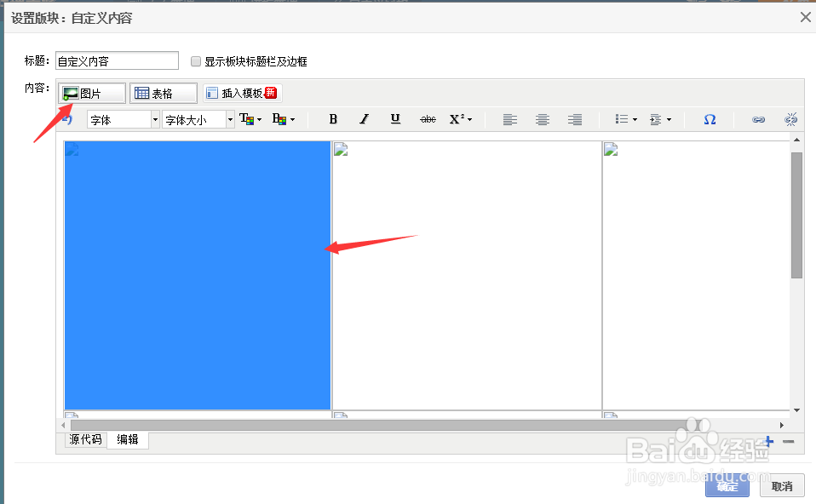Align text left icon
816x504 pixels.
click(x=510, y=120)
